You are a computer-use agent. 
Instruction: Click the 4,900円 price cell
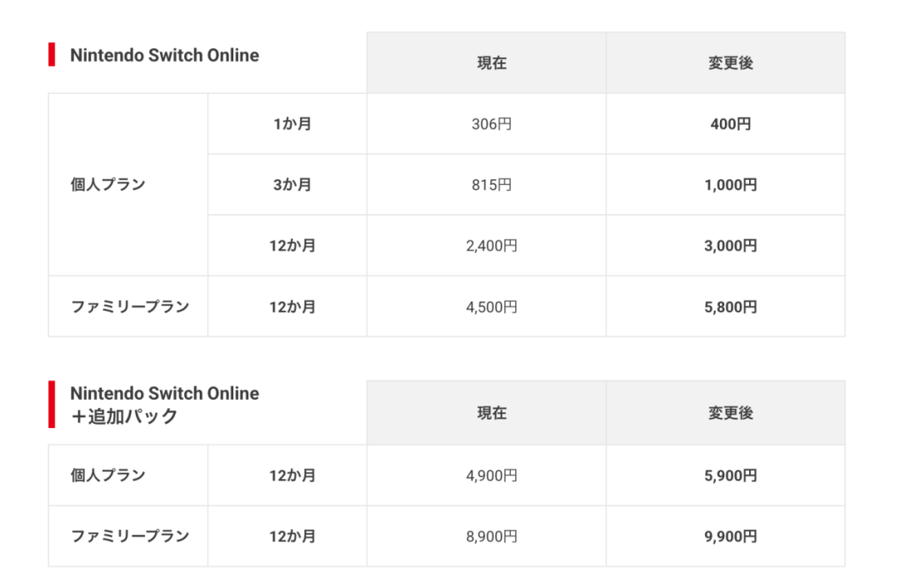pyautogui.click(x=492, y=476)
